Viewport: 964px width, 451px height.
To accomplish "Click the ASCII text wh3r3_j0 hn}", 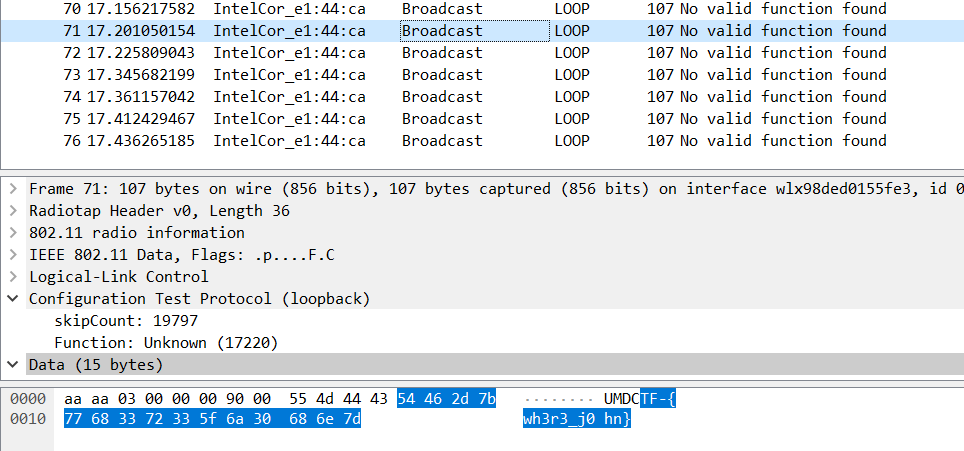I will (x=577, y=419).
